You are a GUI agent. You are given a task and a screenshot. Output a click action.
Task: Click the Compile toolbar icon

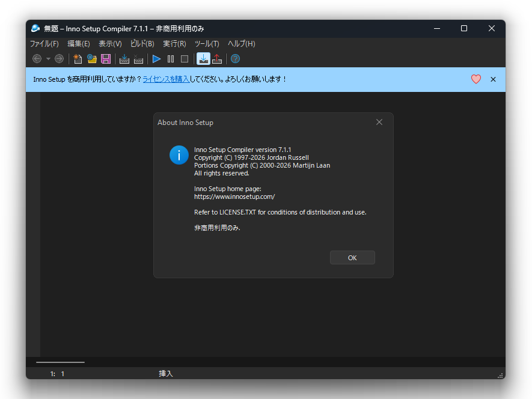coord(124,59)
